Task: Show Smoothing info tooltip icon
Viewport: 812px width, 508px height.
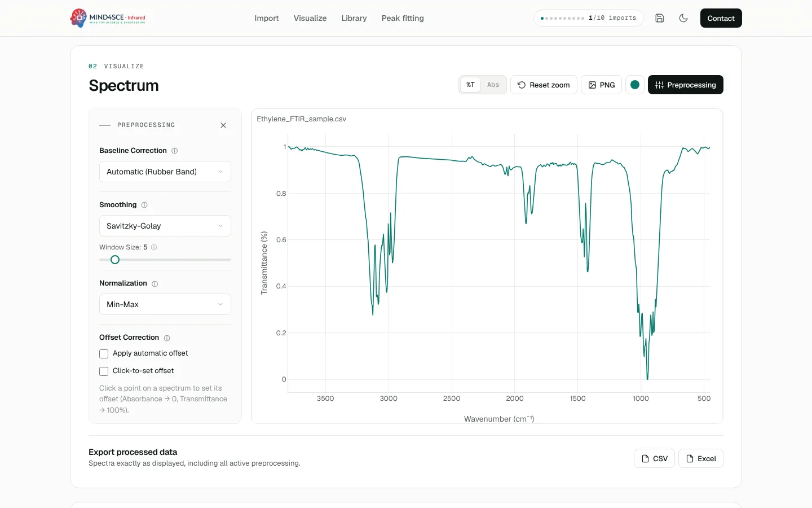Action: (x=144, y=205)
